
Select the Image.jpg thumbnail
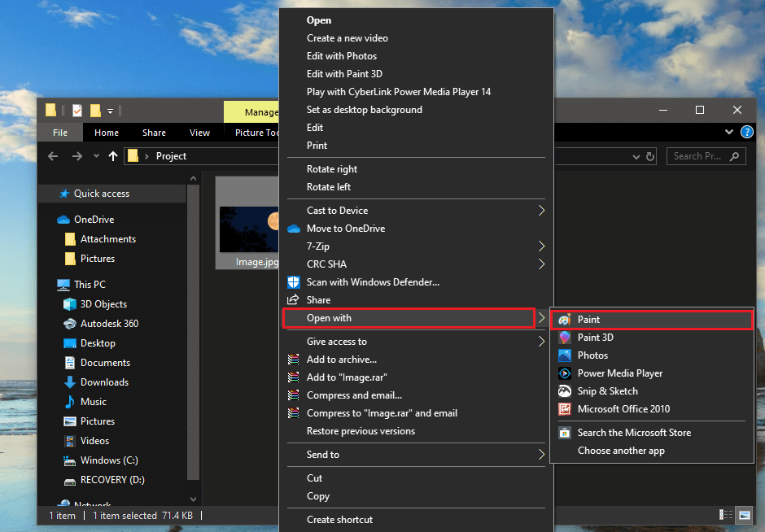tap(251, 229)
